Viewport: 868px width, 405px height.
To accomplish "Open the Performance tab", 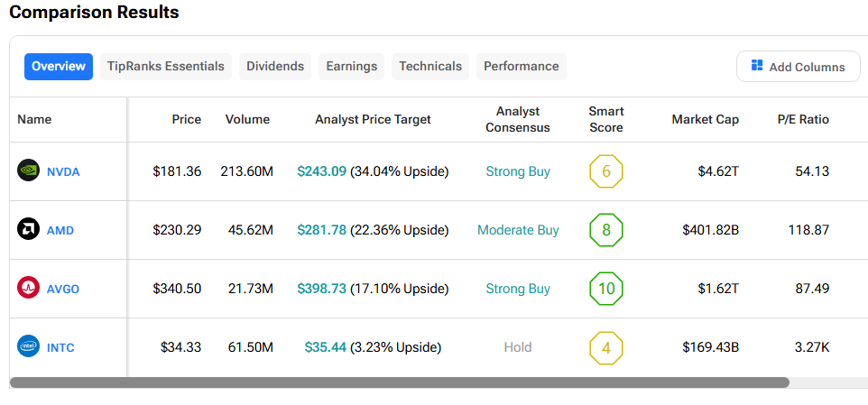I will click(521, 66).
